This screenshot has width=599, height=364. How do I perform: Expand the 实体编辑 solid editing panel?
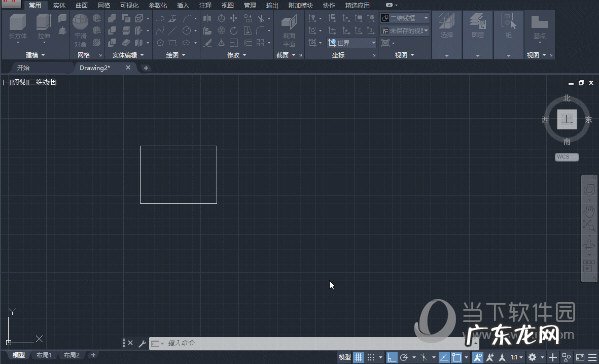coord(128,55)
